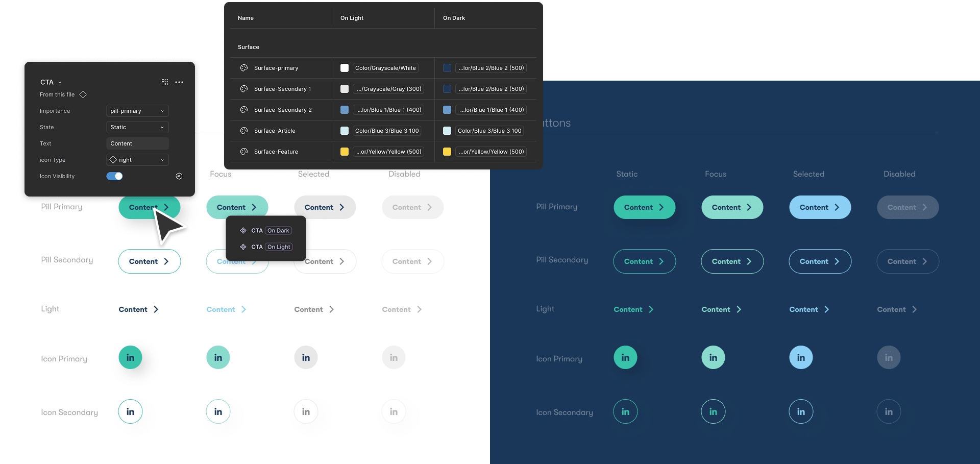Open the Importance dropdown showing pill-primary

(x=137, y=111)
